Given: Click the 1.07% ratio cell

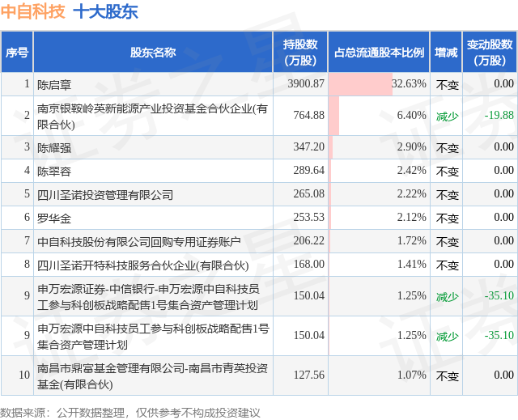Looking at the screenshot, I should (x=379, y=375).
